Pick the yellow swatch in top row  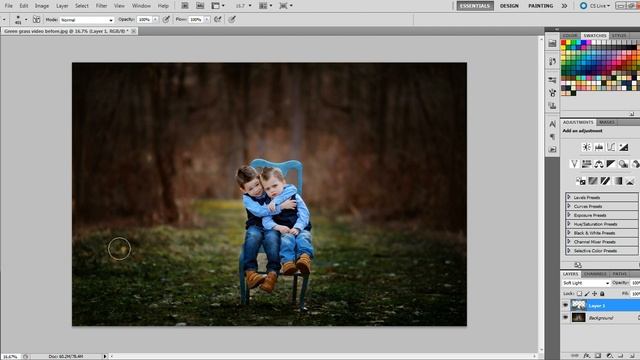[x=568, y=42]
